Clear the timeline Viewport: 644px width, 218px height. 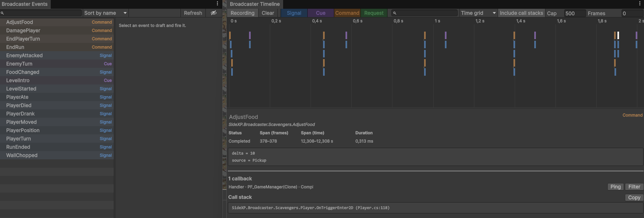tap(268, 13)
